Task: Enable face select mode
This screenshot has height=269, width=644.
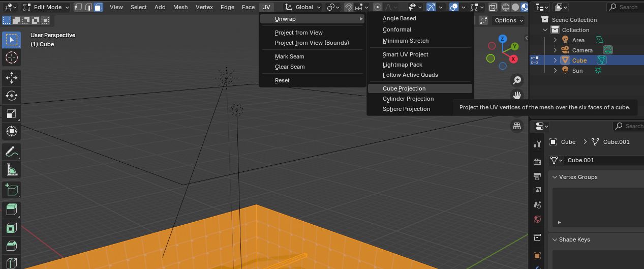Action: (x=98, y=7)
